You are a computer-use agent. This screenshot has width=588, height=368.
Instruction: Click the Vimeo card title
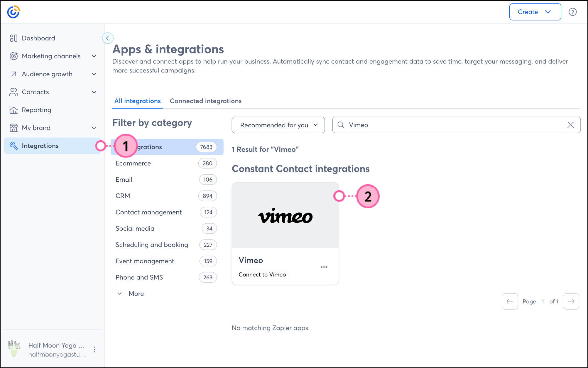251,260
